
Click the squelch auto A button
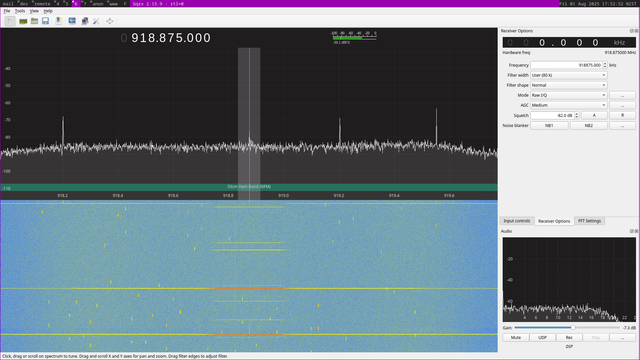click(594, 116)
